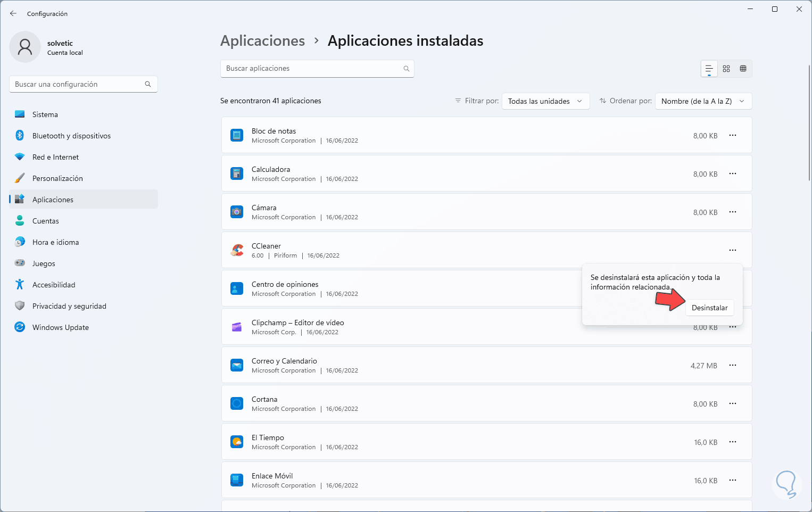
Task: Select the list view layout icon
Action: click(709, 69)
